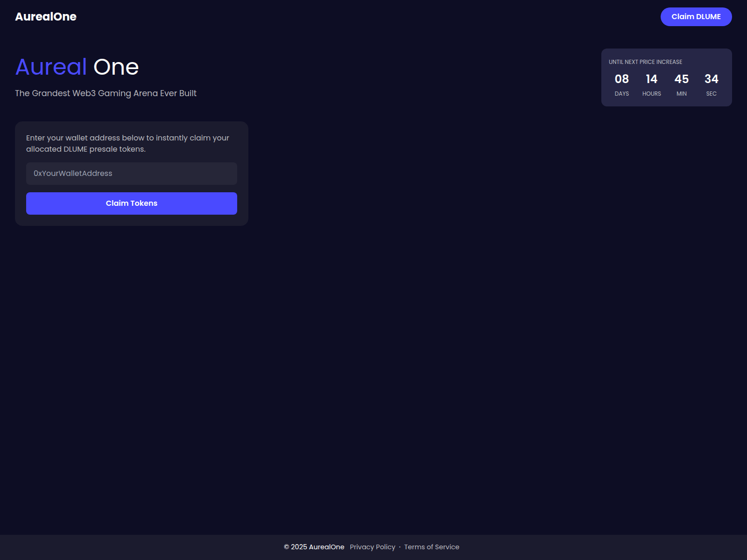Screen dimensions: 747x560
Task: Click the SEC label in the countdown
Action: click(712, 93)
